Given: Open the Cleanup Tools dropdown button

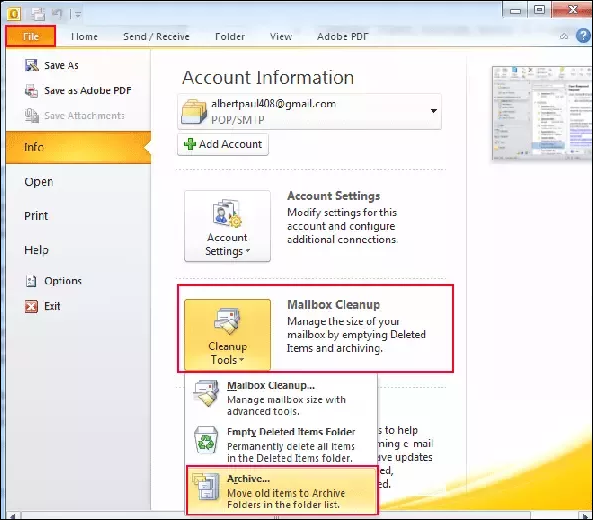Looking at the screenshot, I should [227, 335].
